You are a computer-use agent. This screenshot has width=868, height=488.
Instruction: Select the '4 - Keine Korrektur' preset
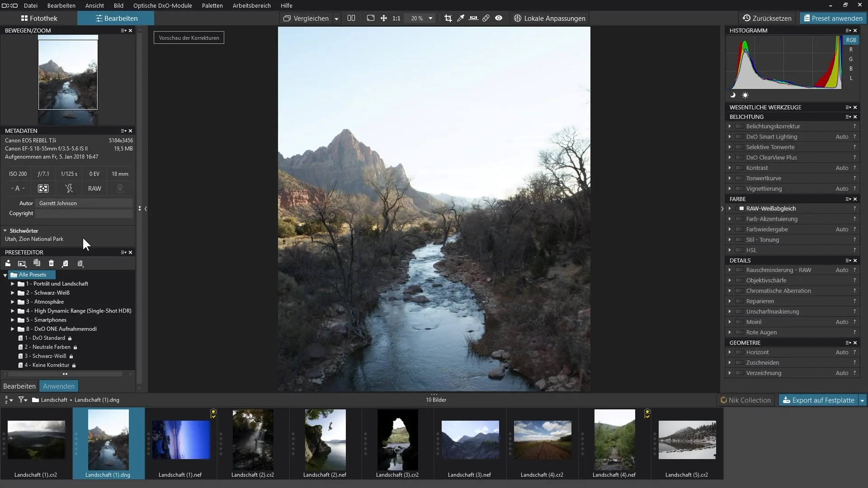(x=47, y=365)
